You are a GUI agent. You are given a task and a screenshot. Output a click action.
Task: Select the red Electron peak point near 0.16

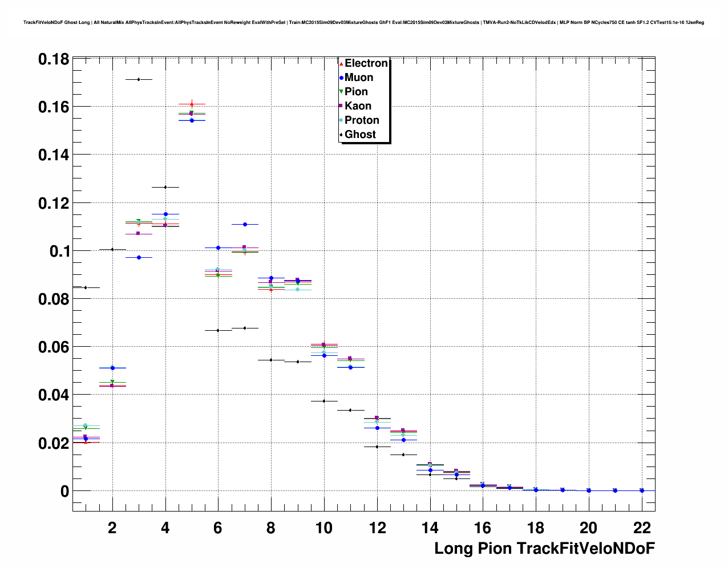pyautogui.click(x=192, y=104)
